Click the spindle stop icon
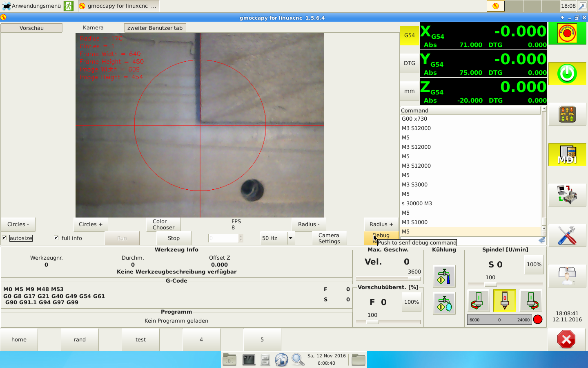 click(505, 301)
